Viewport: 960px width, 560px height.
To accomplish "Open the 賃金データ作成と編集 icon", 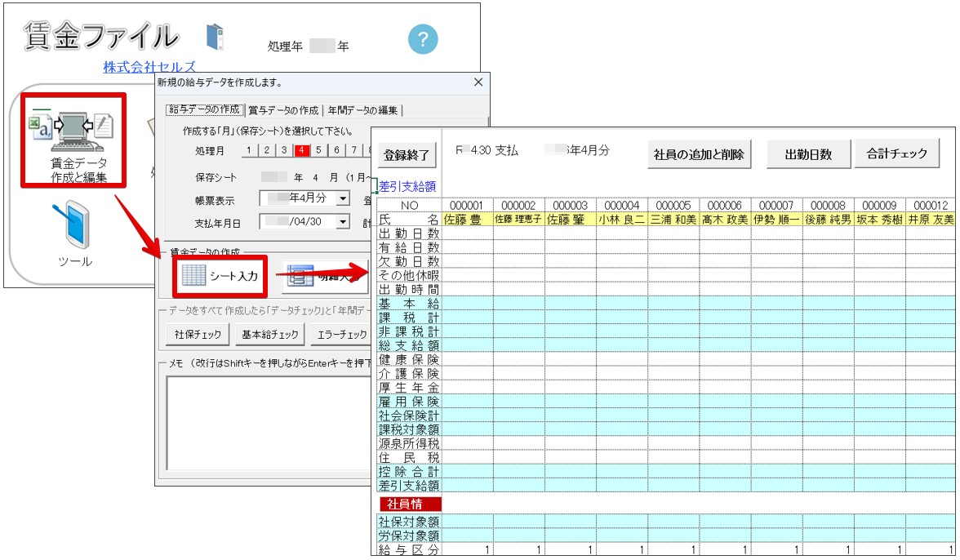I will (73, 140).
